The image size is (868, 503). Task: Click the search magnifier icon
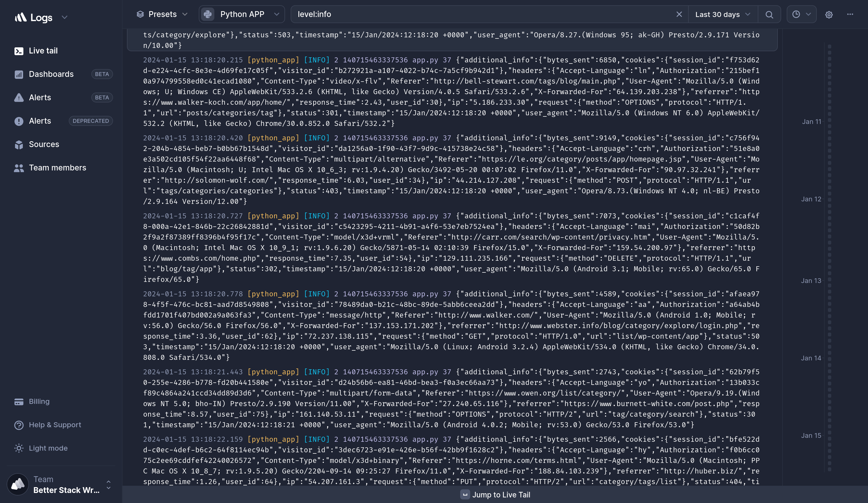click(769, 14)
